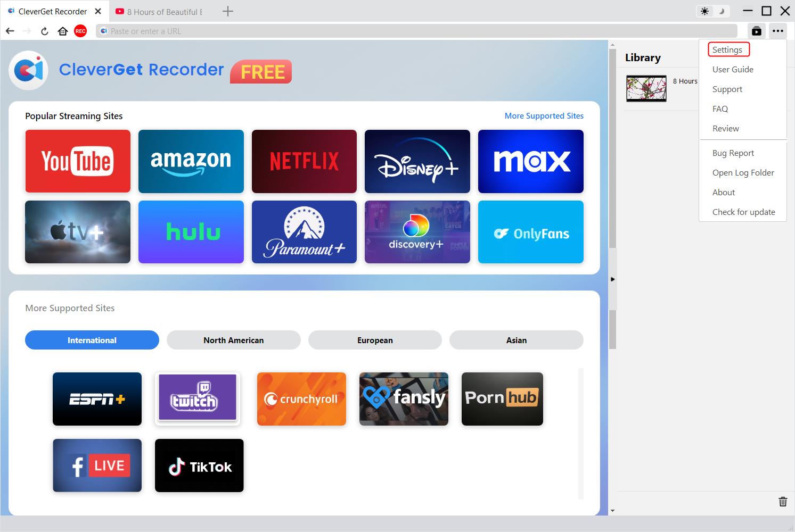Close the CleverGet Recorder tab
The height and width of the screenshot is (532, 795).
tap(98, 11)
